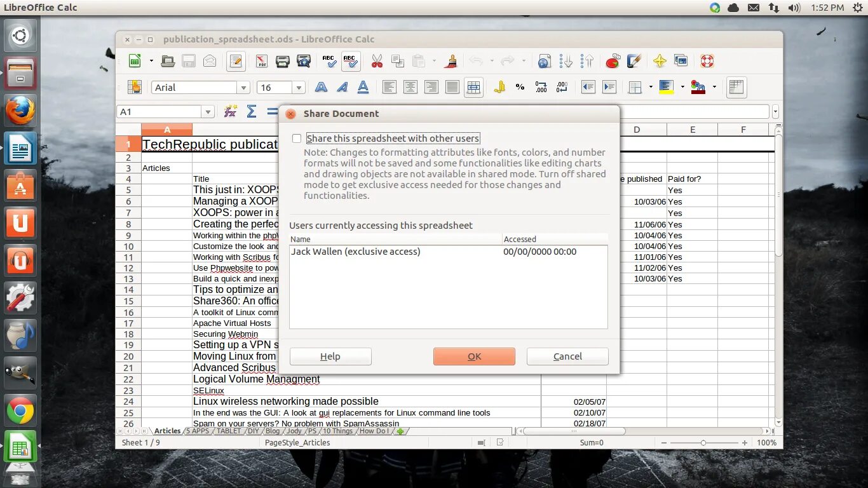This screenshot has width=868, height=488.
Task: Open Page Preview icon
Action: [304, 61]
